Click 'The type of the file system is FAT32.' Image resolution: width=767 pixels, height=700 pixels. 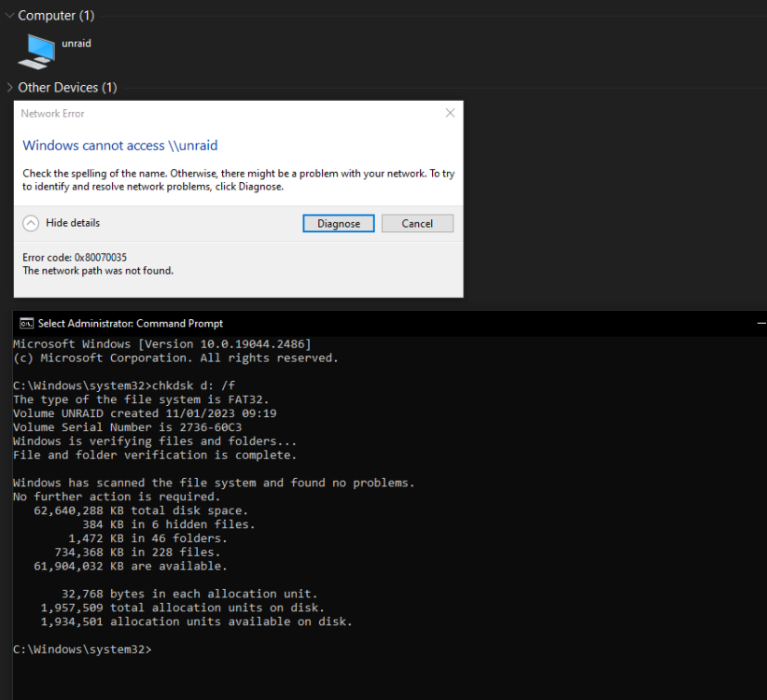pos(141,399)
